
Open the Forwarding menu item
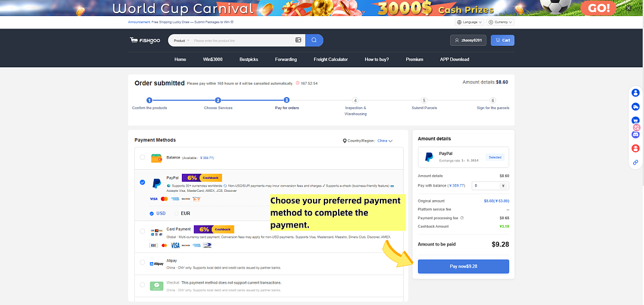point(286,60)
